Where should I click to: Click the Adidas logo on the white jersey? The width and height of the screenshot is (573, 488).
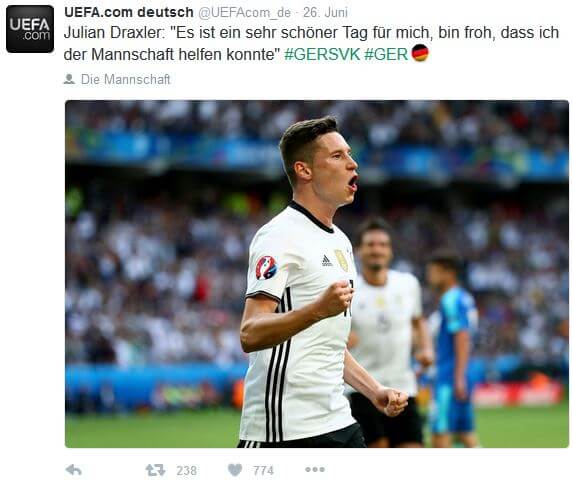click(x=327, y=260)
